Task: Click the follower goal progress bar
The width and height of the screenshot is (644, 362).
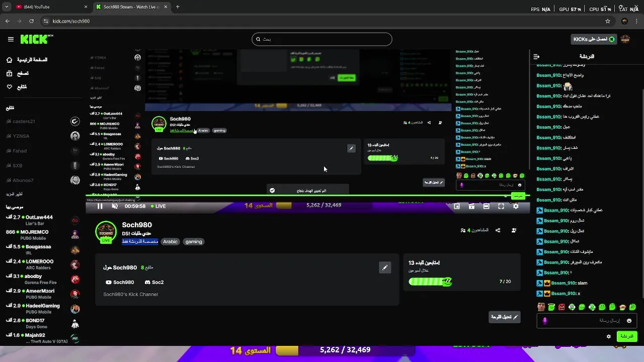Action: 430,282
